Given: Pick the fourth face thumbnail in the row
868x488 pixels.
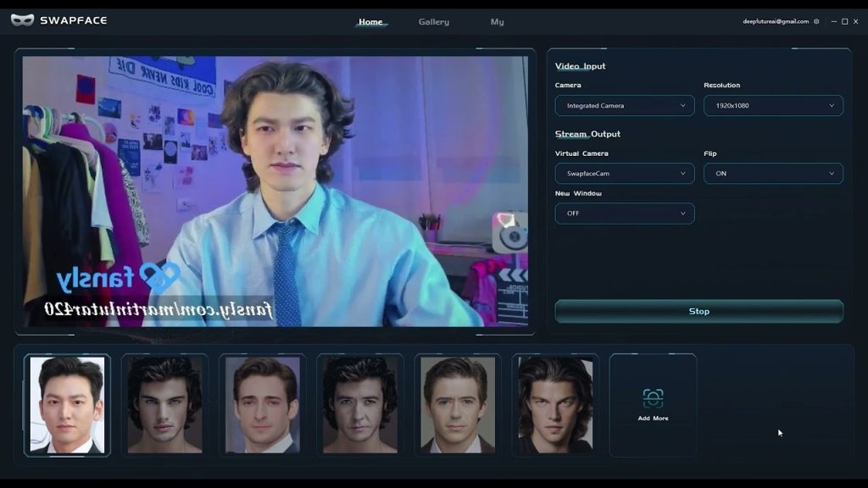Looking at the screenshot, I should 359,405.
